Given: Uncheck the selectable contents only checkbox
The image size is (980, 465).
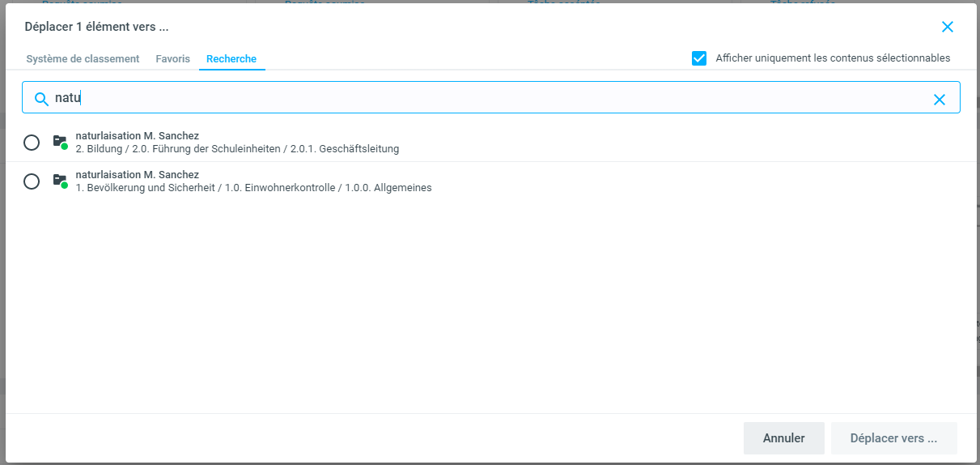Looking at the screenshot, I should coord(699,58).
